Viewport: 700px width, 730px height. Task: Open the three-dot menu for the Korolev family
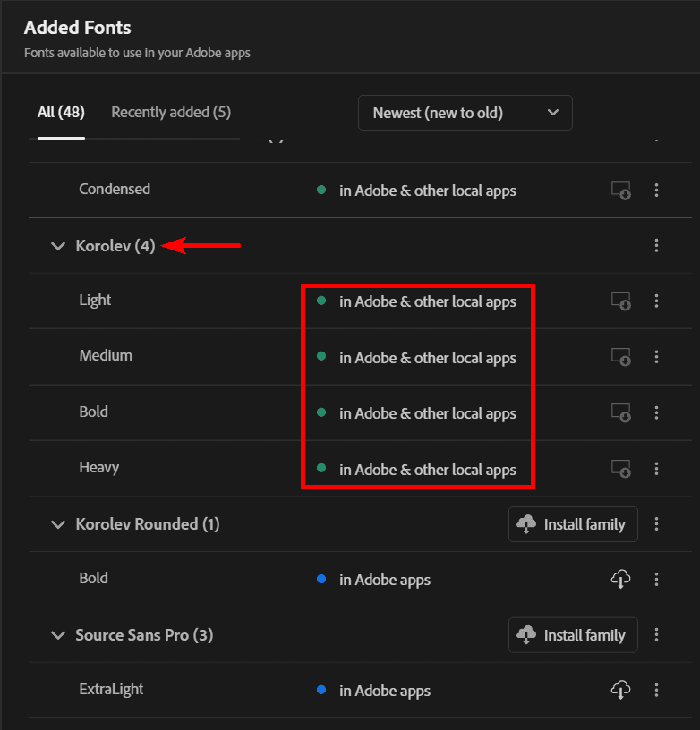pos(657,245)
